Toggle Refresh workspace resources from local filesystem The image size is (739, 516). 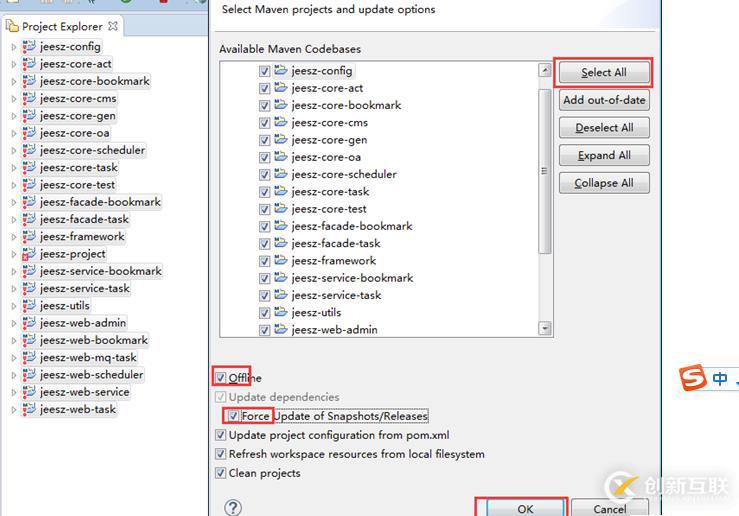click(x=220, y=454)
